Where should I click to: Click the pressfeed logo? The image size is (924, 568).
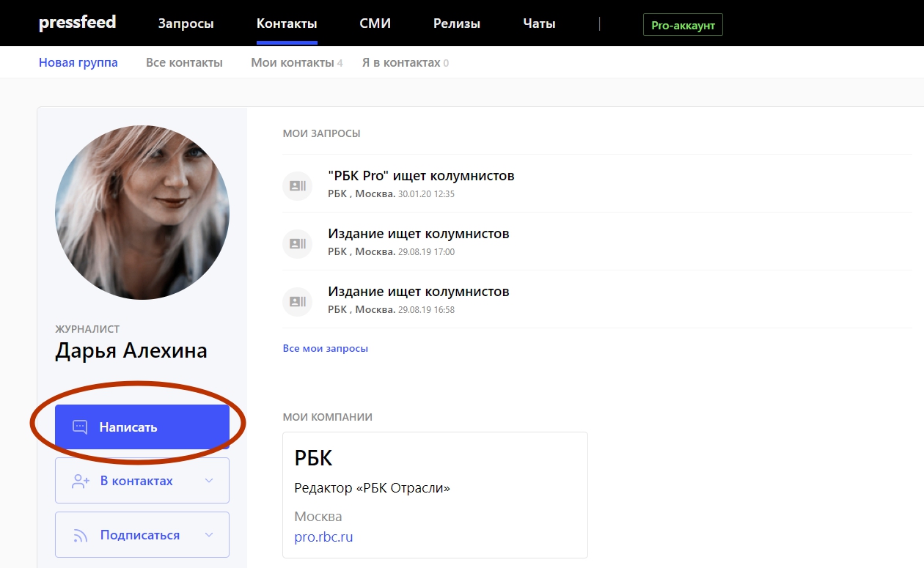(x=77, y=23)
